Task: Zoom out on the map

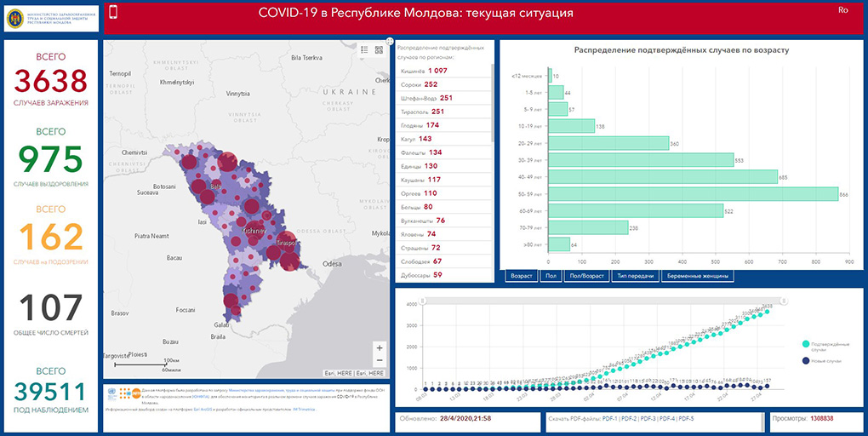Action: (380, 361)
